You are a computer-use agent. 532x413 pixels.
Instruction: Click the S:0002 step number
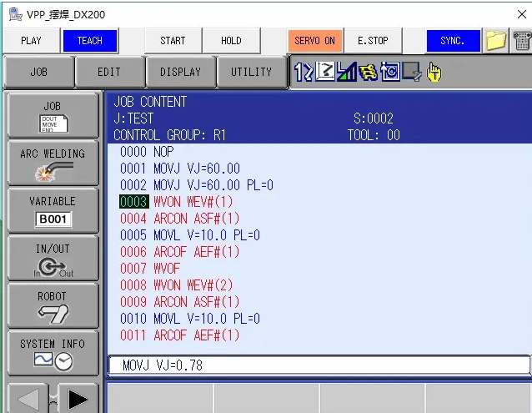click(x=374, y=118)
